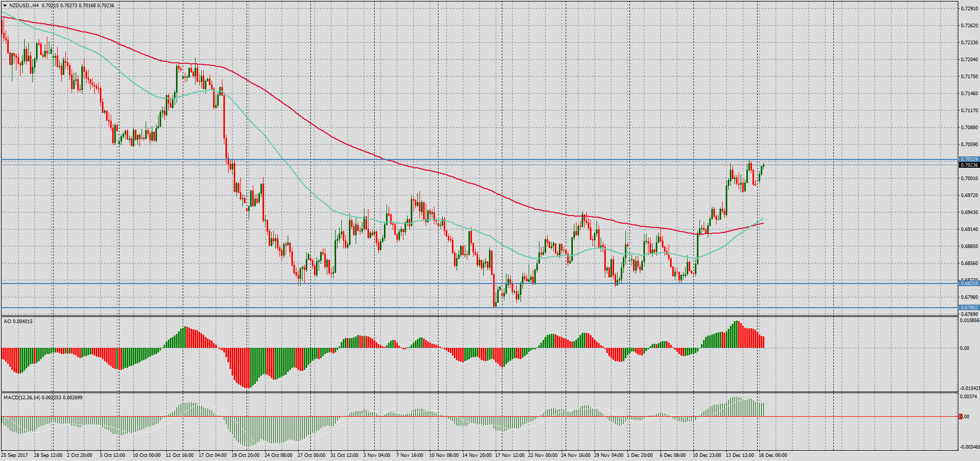The height and width of the screenshot is (461, 980).
Task: Click the 0.69140 price scale label
Action: [970, 229]
